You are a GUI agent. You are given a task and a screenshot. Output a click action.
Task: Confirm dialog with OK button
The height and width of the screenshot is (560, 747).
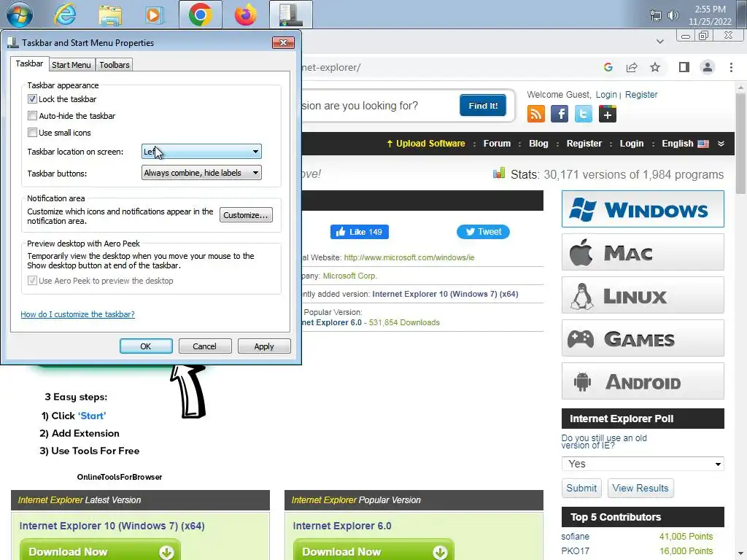point(146,346)
